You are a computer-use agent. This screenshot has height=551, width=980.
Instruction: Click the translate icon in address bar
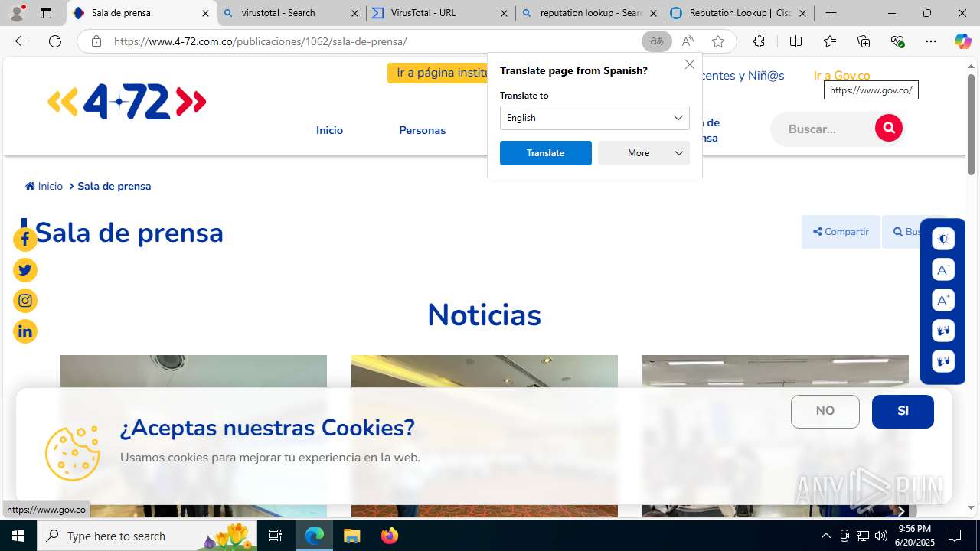coord(657,41)
